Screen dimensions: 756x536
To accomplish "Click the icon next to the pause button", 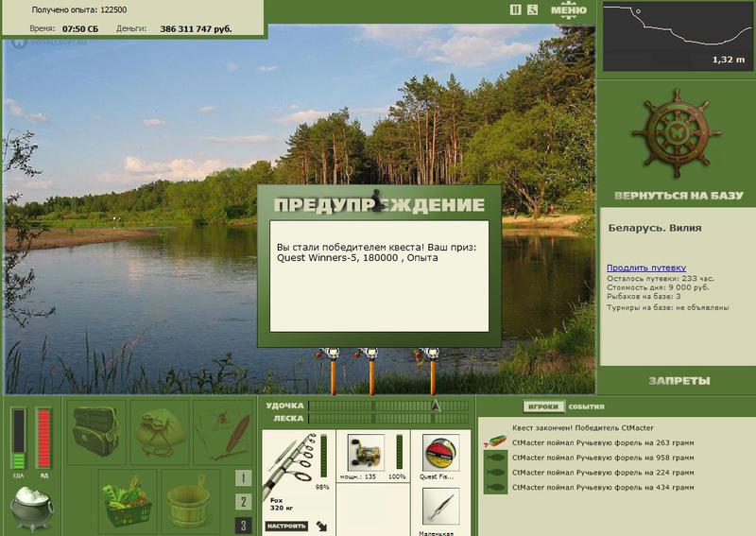I will tap(532, 9).
